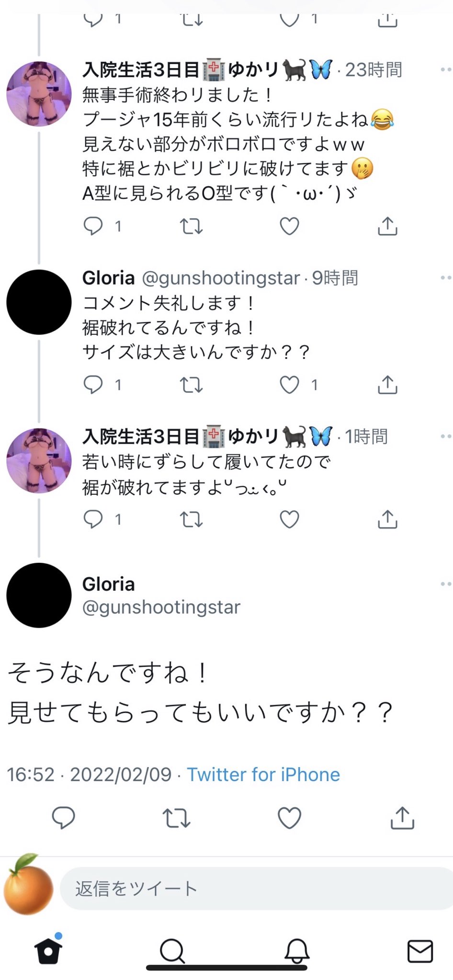Reply to Gloria's 9時間 comment
This screenshot has width=453, height=980.
[93, 385]
